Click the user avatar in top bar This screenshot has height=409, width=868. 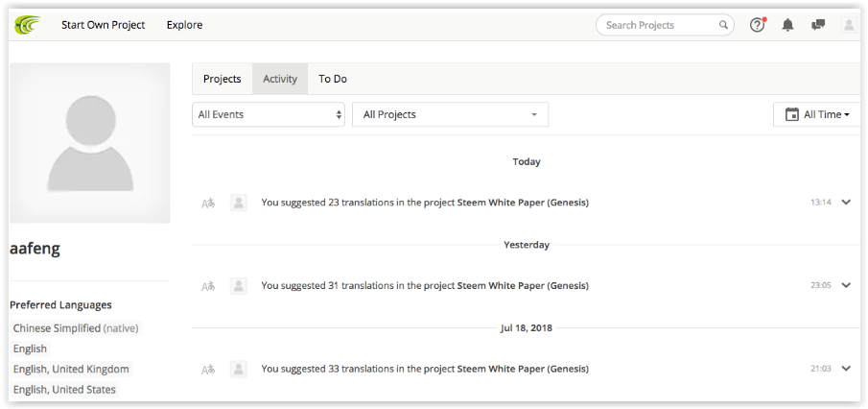point(848,25)
